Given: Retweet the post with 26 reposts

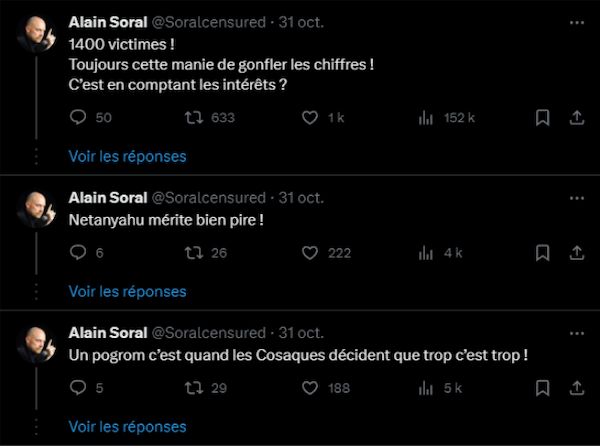Looking at the screenshot, I should tap(194, 253).
